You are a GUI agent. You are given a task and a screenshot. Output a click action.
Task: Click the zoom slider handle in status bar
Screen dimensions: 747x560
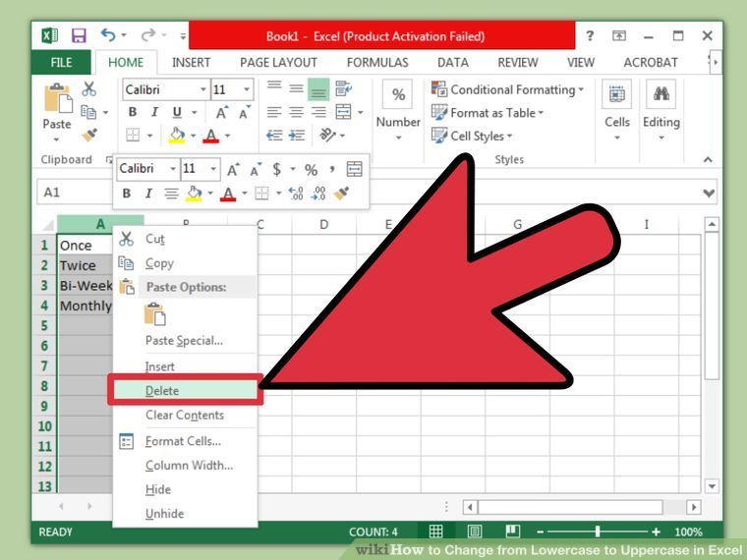[x=598, y=532]
